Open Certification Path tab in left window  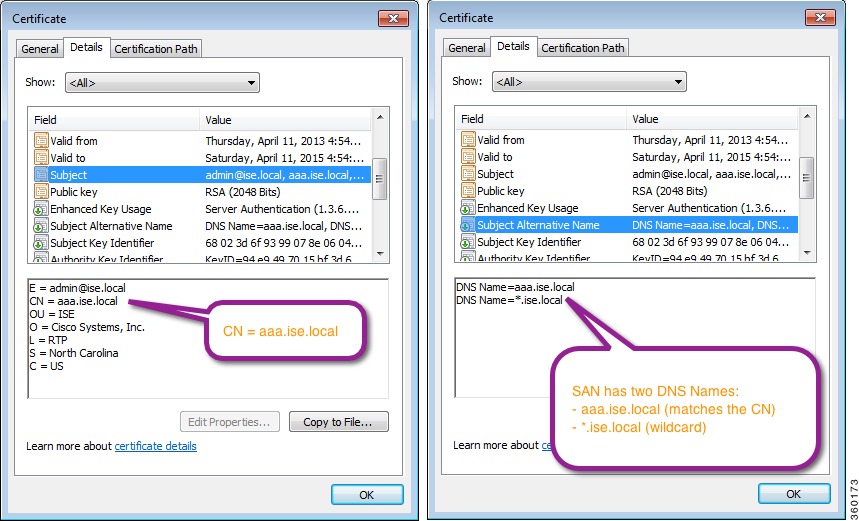(156, 49)
